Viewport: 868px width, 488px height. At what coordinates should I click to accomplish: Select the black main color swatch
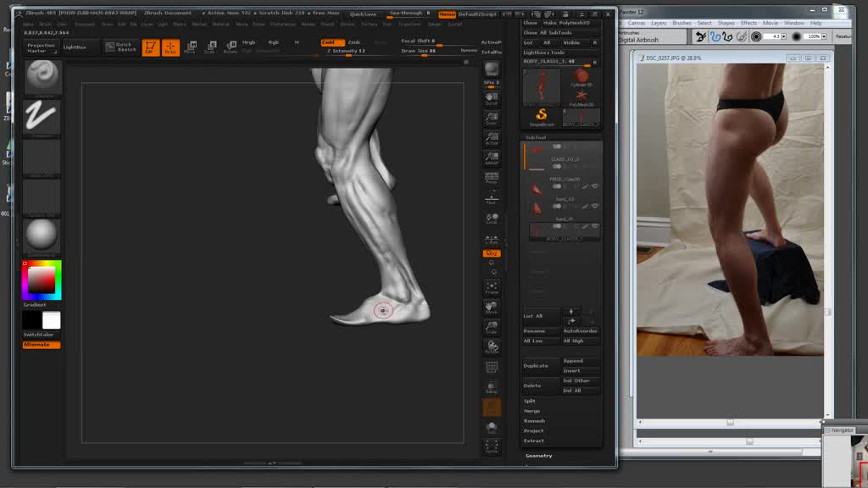coord(32,320)
